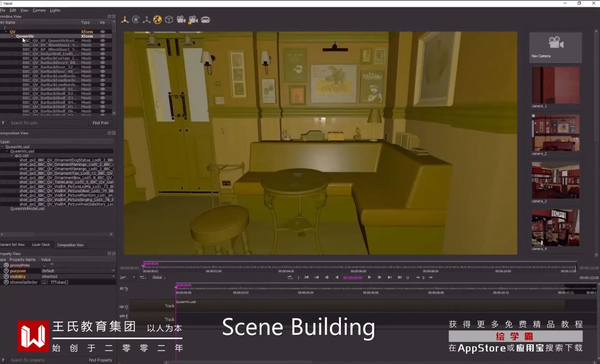Toggle visibility of BBC_QV_BP_WineGlass2 mesh
Image resolution: width=600 pixels, height=364 pixels.
(103, 45)
